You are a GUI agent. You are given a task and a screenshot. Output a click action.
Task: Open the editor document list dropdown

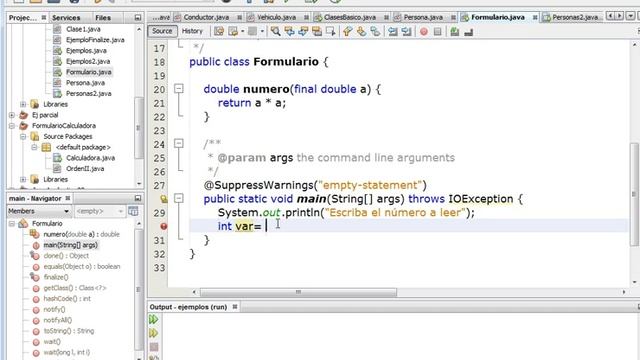point(630,16)
